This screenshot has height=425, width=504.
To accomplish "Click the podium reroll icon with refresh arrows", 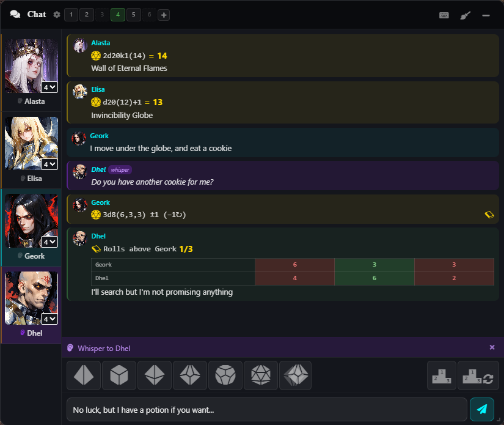I will (478, 375).
